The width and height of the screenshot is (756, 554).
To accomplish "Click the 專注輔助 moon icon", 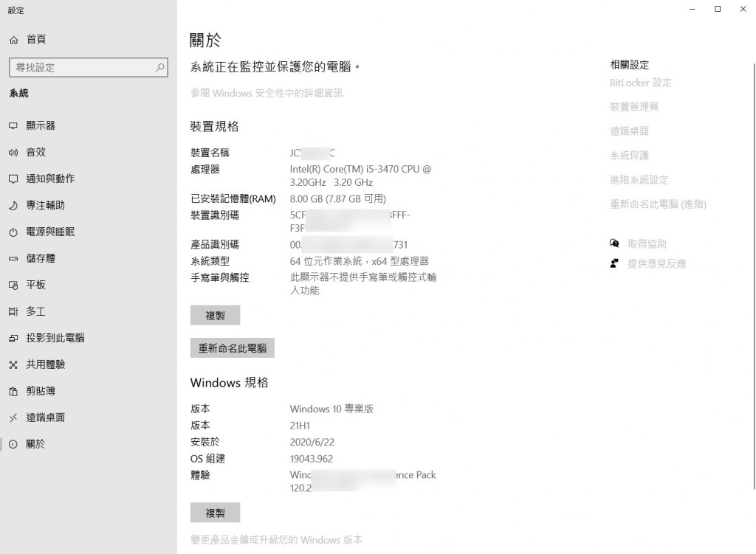I will pyautogui.click(x=13, y=206).
